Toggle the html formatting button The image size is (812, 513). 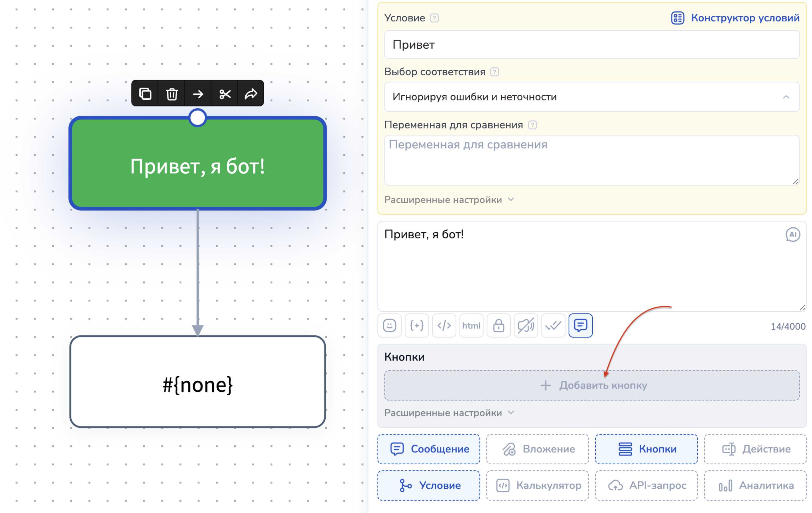pos(471,325)
